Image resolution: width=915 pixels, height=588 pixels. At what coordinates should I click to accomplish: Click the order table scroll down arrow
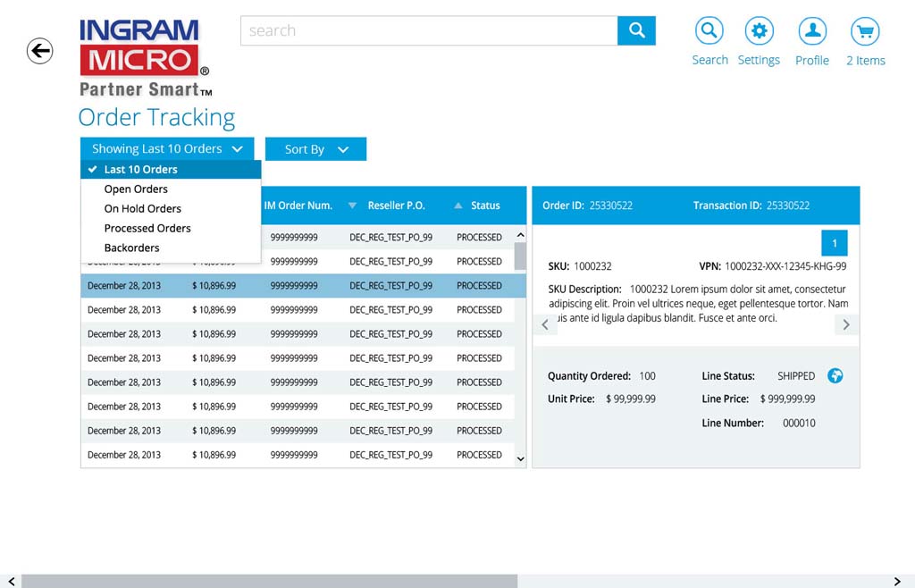[521, 458]
